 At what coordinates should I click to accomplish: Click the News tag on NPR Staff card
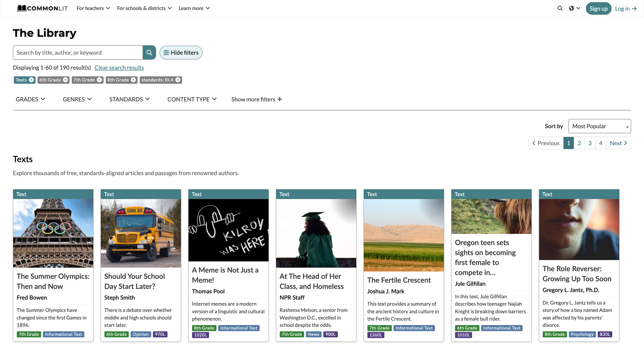click(313, 334)
